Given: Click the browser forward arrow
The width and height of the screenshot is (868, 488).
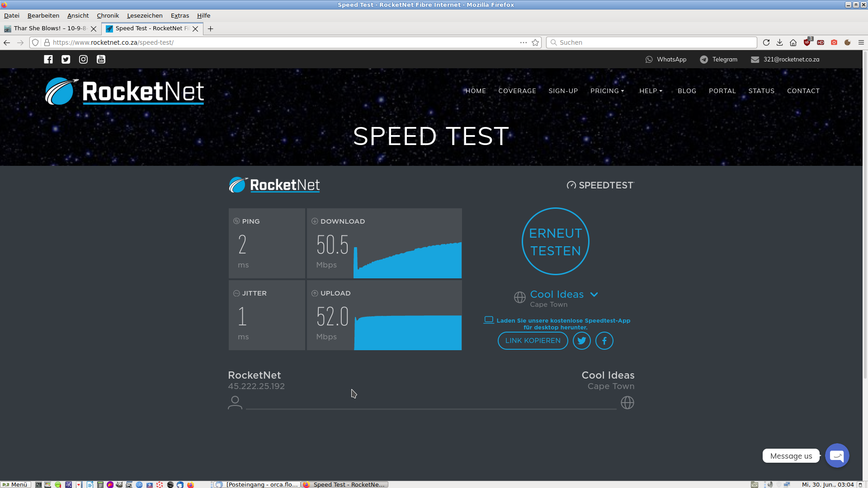Looking at the screenshot, I should point(20,42).
